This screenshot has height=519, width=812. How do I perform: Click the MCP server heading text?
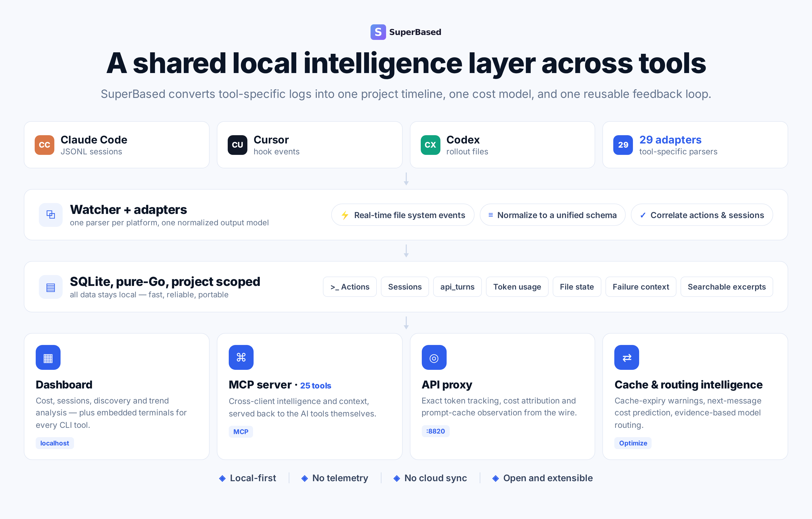point(260,385)
